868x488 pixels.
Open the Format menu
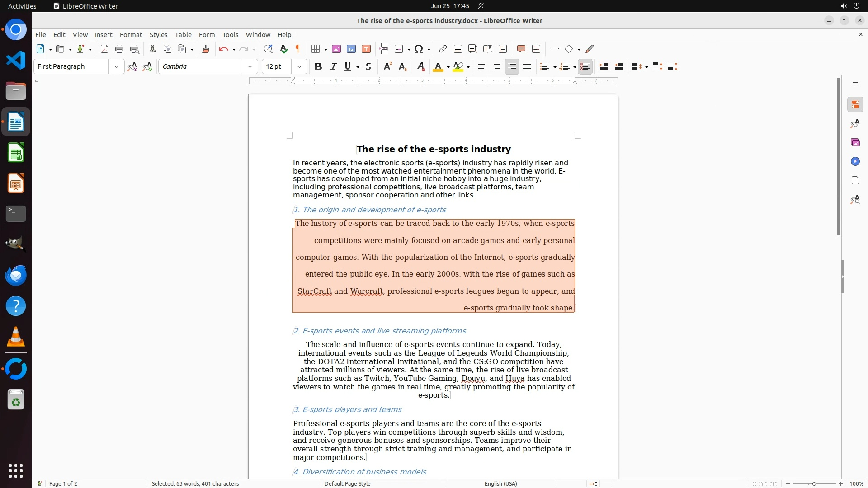131,34
